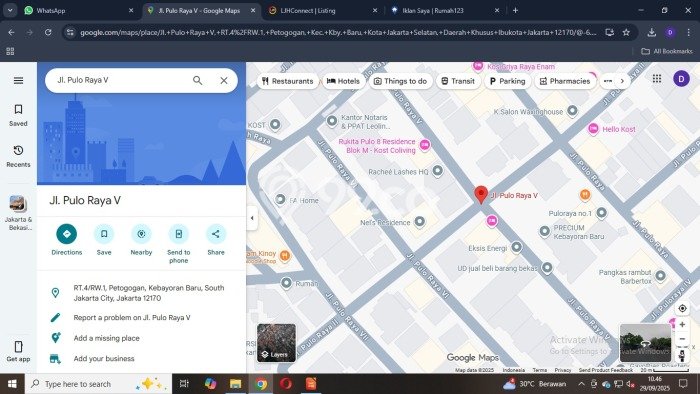
Task: Click the Nel's Residence marker
Action: [x=419, y=221]
